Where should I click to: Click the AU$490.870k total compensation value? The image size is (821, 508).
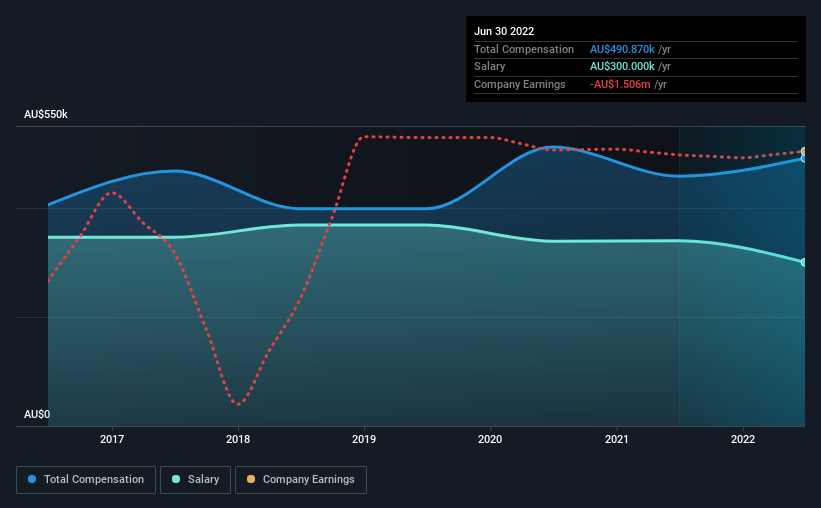tap(622, 49)
